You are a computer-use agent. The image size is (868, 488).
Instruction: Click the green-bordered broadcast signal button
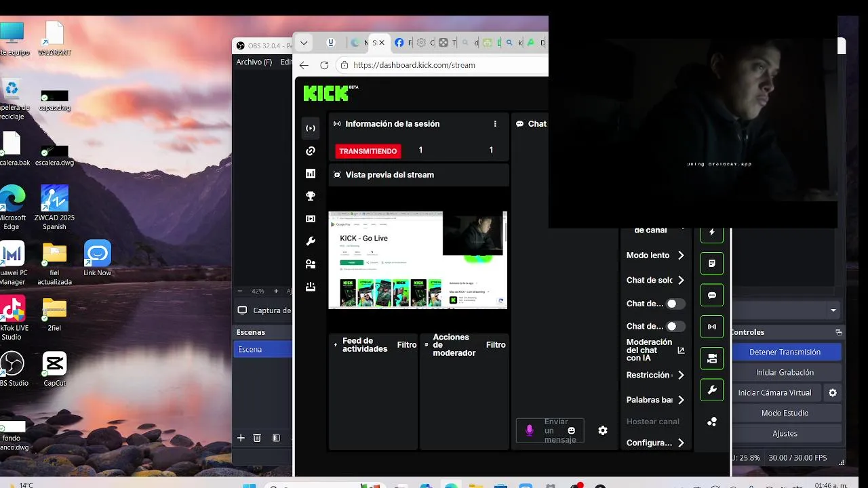click(712, 327)
